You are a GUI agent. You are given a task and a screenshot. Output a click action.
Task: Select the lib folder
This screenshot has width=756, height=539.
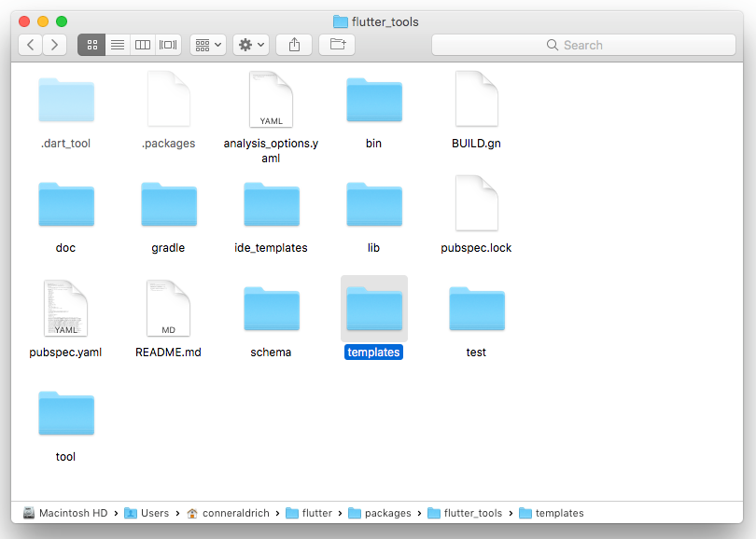374,205
